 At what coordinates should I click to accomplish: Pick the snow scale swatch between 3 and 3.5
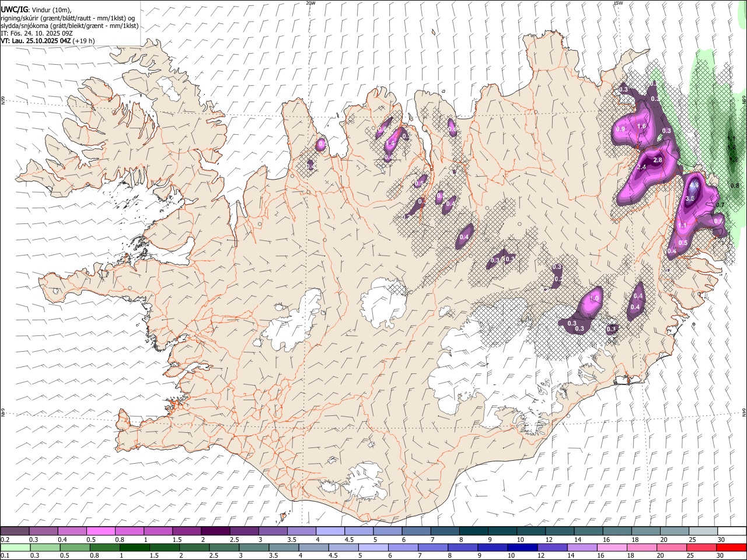pyautogui.click(x=273, y=531)
